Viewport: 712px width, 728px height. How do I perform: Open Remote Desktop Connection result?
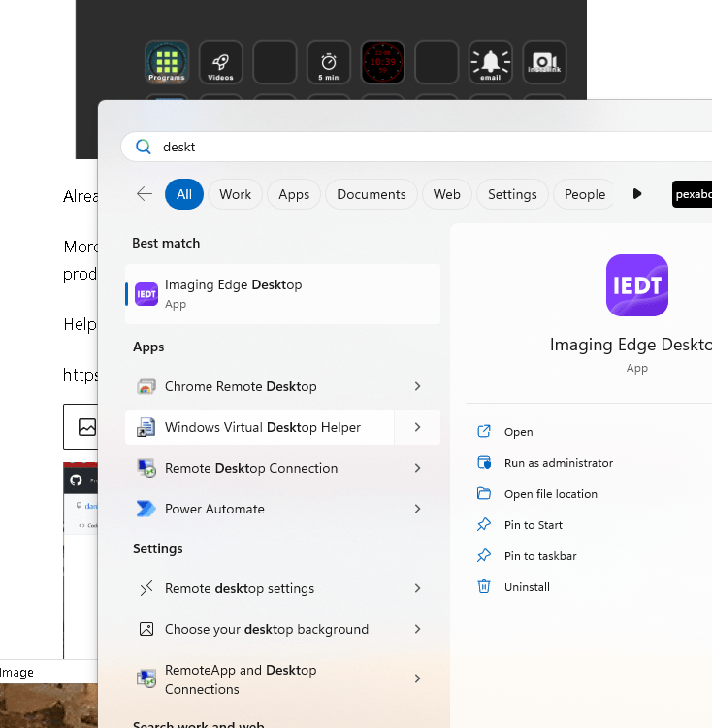pyautogui.click(x=260, y=468)
